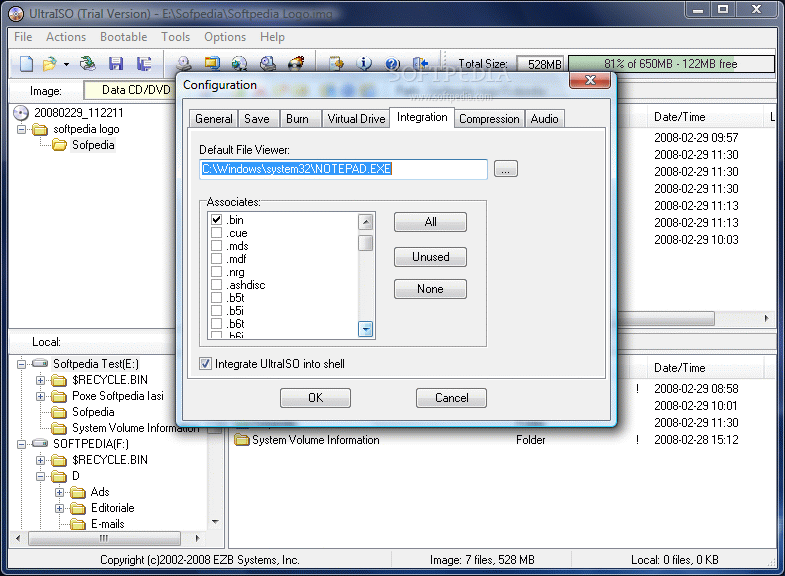Screen dimensions: 785x576
Task: Click the Make CD/DVD image icon
Action: pyautogui.click(x=184, y=64)
